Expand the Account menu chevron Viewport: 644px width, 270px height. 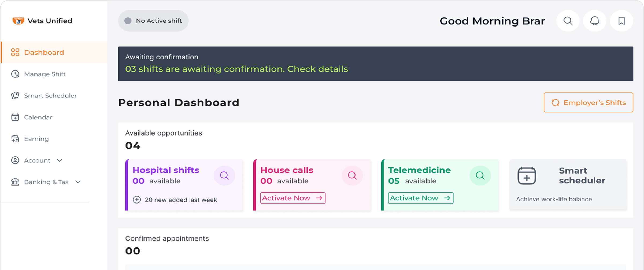(x=60, y=160)
